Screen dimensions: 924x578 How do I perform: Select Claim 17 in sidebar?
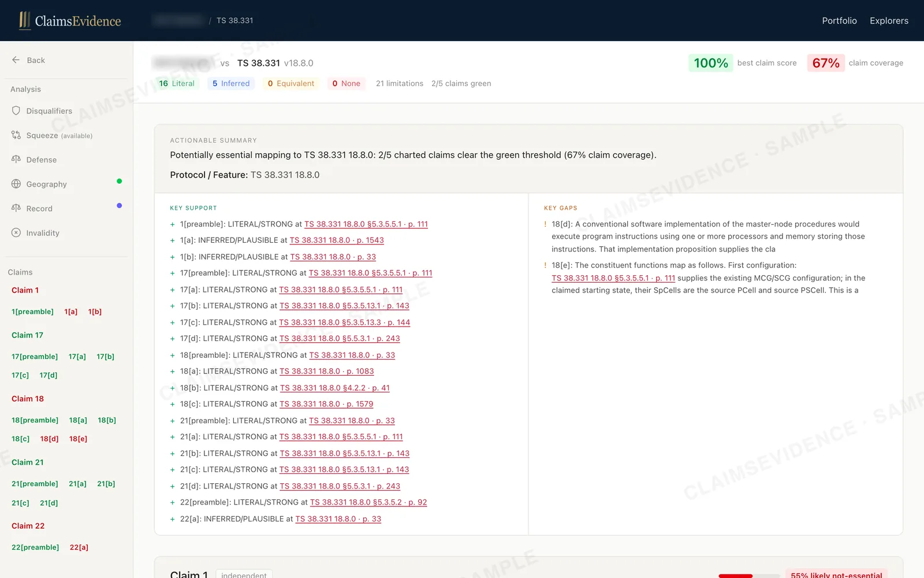(x=27, y=335)
